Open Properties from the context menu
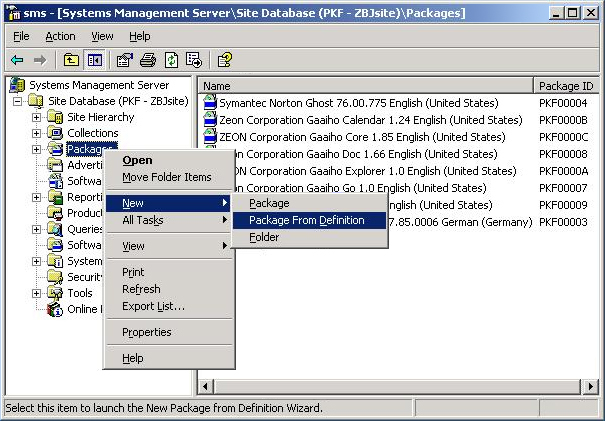This screenshot has width=605, height=421. tap(169, 332)
